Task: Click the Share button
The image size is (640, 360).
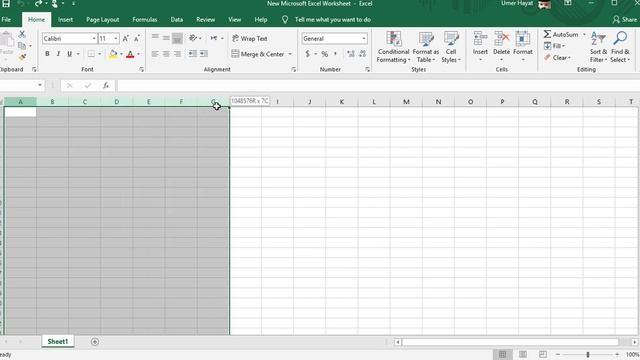Action: pyautogui.click(x=624, y=20)
